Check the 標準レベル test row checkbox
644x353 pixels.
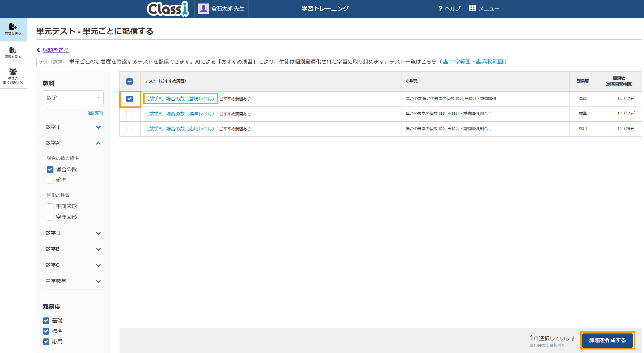(130, 114)
